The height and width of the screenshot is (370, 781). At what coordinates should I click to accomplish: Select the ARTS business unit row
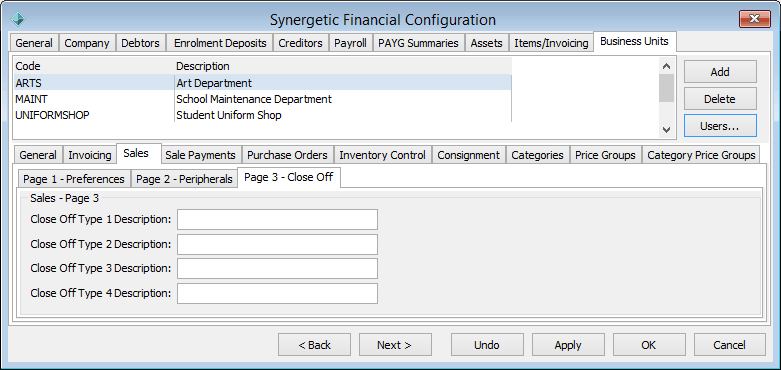point(262,83)
